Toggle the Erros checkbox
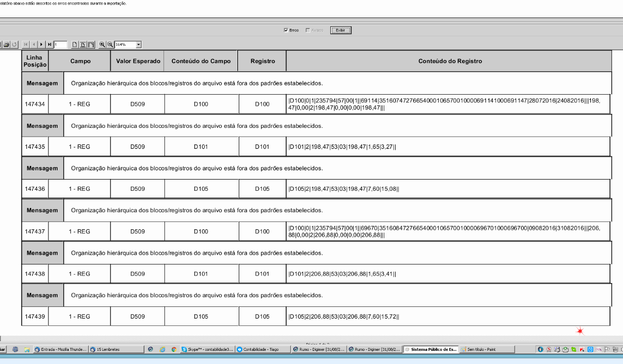The height and width of the screenshot is (364, 623). click(285, 30)
